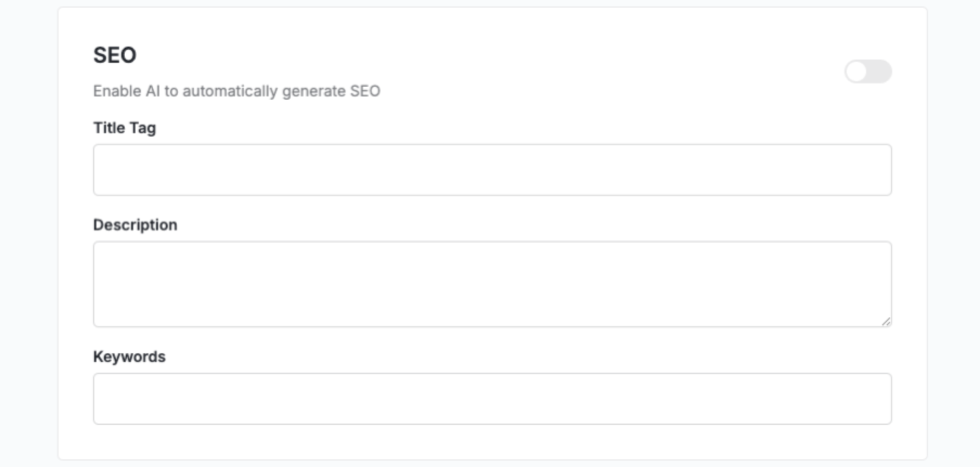Click the 'Enable AI to automatically generate SEO' text
The image size is (980, 467).
tap(236, 91)
